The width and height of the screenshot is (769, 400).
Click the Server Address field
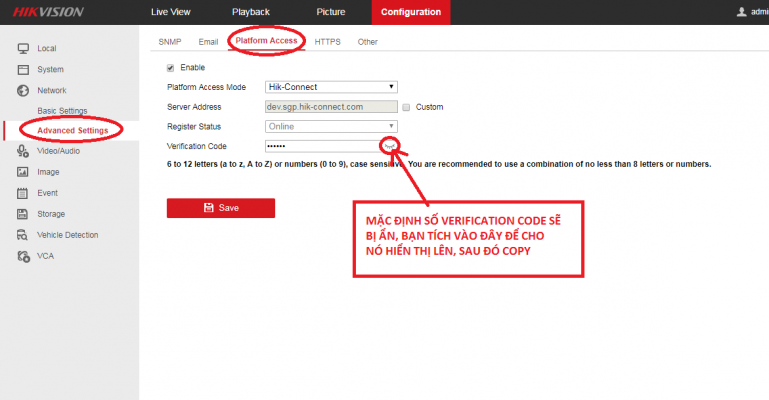pos(331,107)
